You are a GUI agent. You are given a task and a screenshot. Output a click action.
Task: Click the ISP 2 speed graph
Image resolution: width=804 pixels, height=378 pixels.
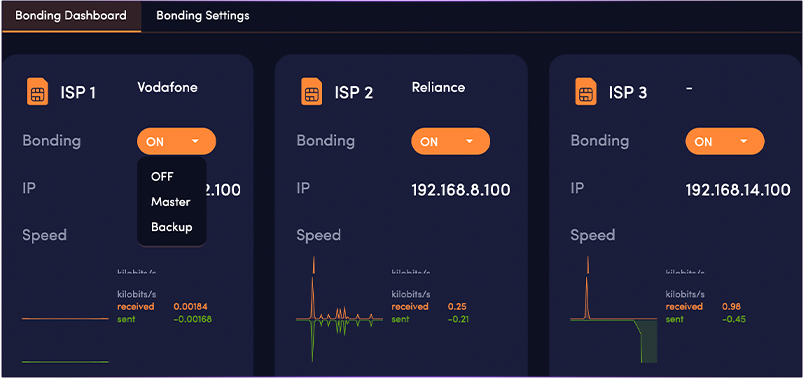coord(339,310)
